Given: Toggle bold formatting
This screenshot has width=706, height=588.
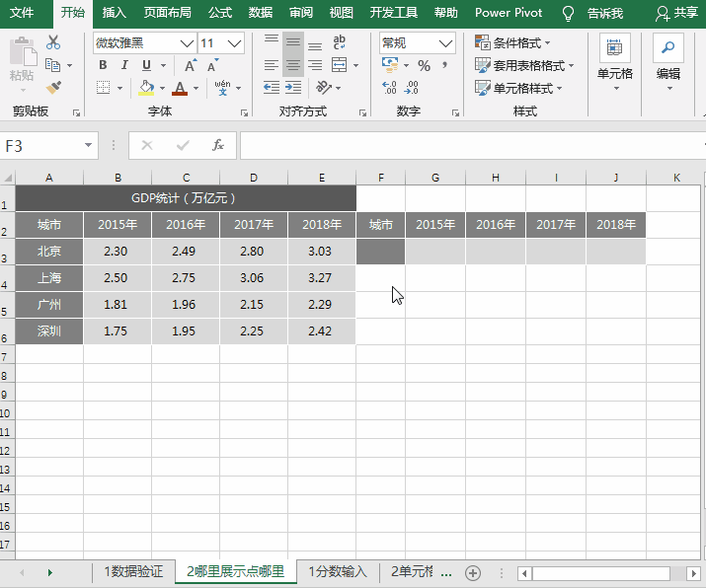Looking at the screenshot, I should [103, 65].
